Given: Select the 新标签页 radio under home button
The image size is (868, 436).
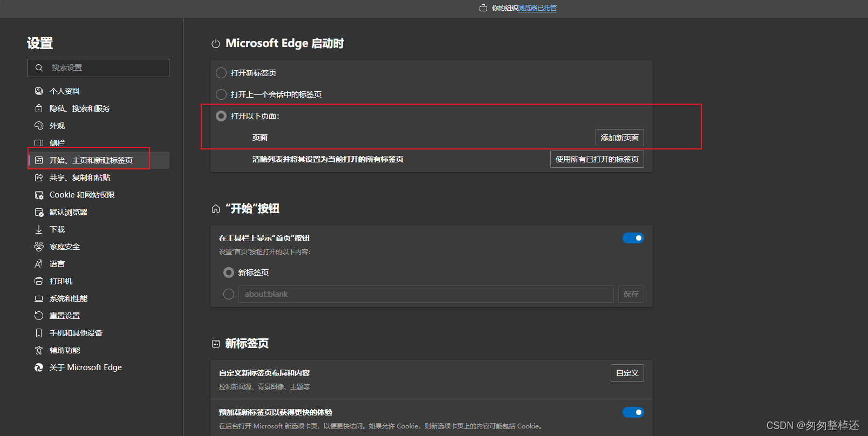Looking at the screenshot, I should [229, 272].
